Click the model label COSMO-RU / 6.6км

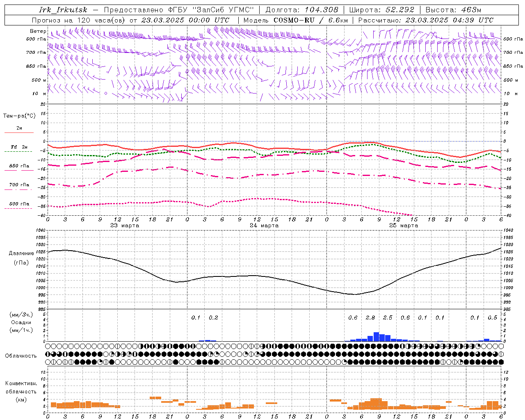(x=310, y=20)
